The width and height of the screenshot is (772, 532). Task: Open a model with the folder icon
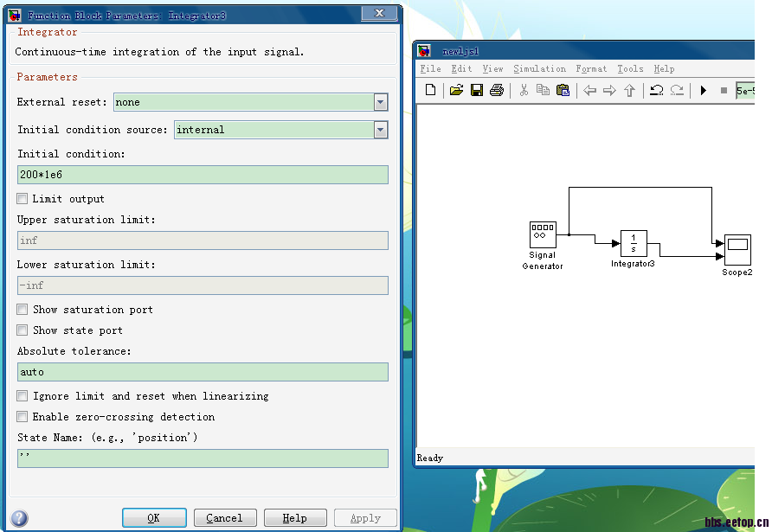coord(456,90)
